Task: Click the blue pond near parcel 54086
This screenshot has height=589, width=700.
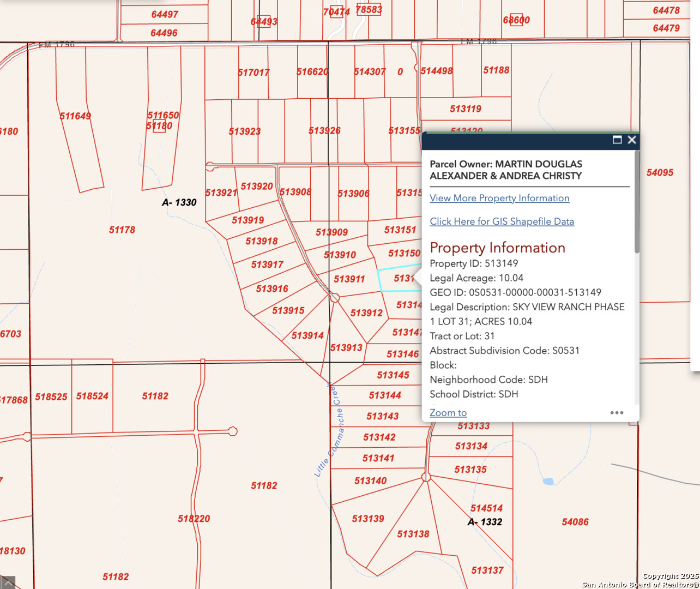Action: (x=548, y=482)
